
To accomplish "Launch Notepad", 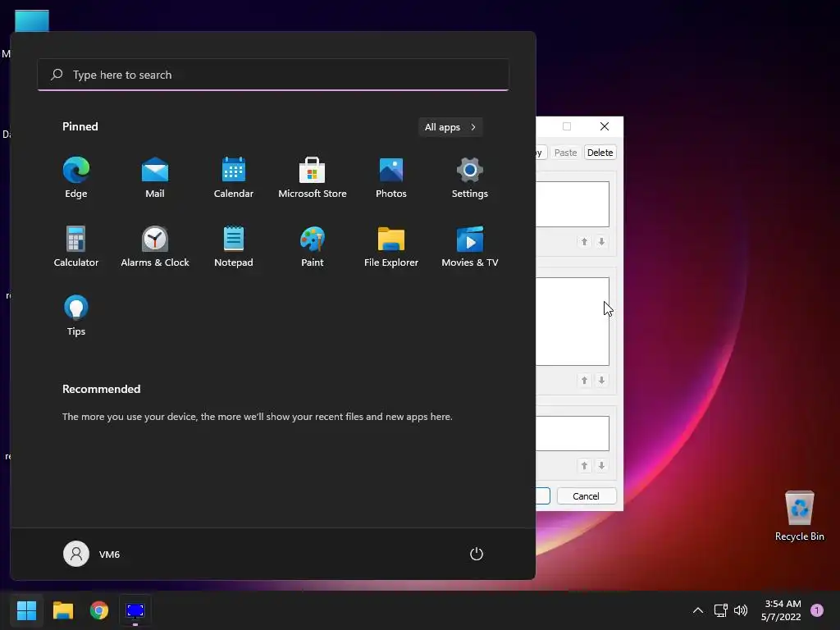I will tap(234, 246).
